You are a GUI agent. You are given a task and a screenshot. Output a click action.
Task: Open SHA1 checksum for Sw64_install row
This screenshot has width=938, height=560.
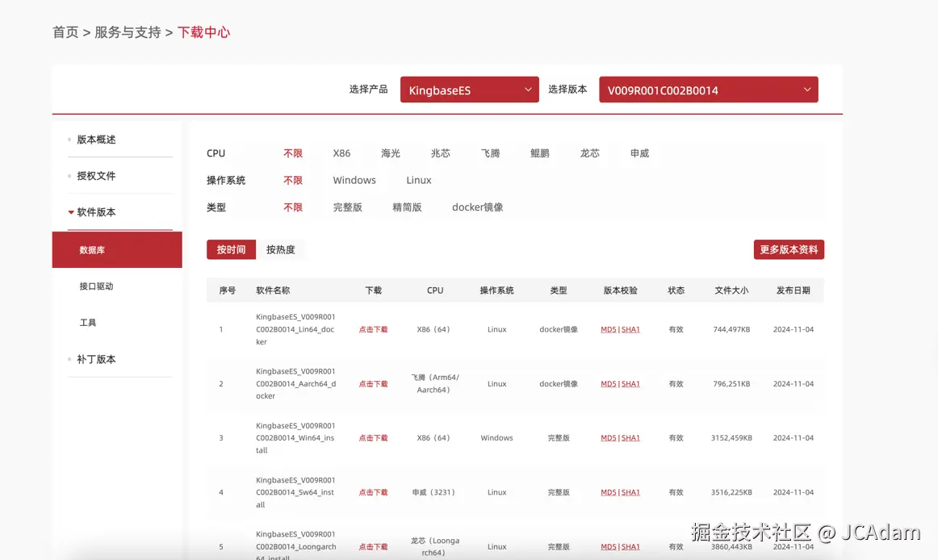point(630,492)
